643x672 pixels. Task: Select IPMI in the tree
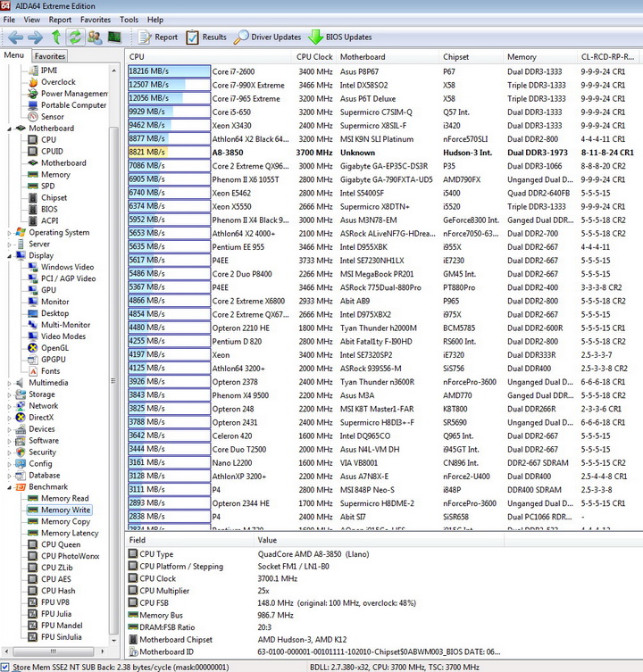coord(49,71)
